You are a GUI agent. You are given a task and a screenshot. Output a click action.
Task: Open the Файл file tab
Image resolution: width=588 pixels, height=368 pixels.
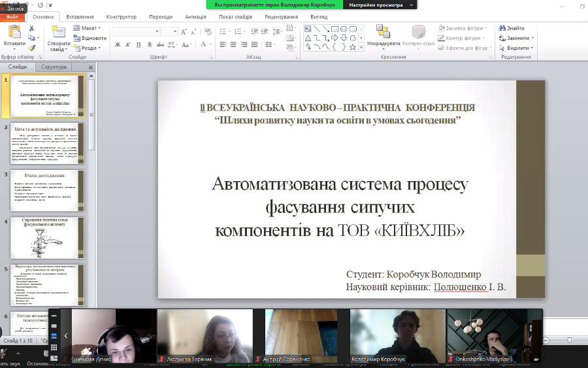[x=12, y=17]
